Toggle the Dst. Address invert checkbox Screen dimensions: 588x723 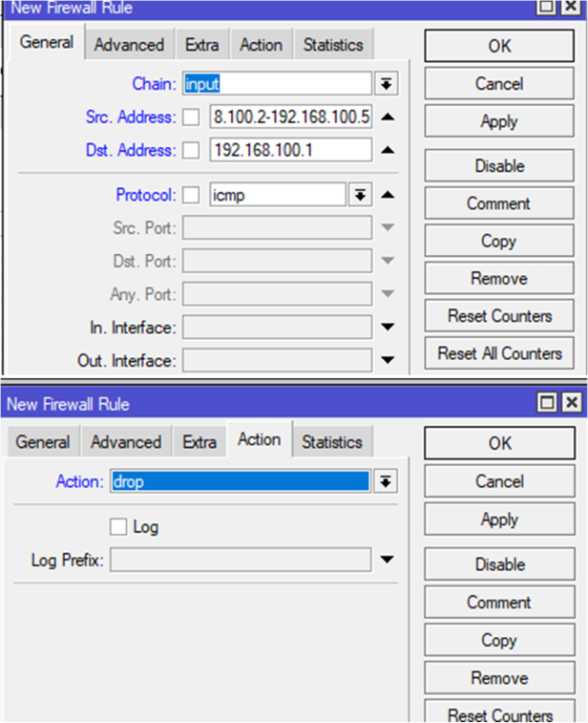point(192,151)
